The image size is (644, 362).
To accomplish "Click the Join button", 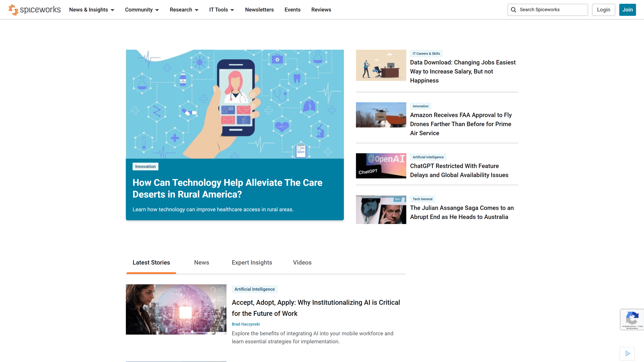I will 627,10.
